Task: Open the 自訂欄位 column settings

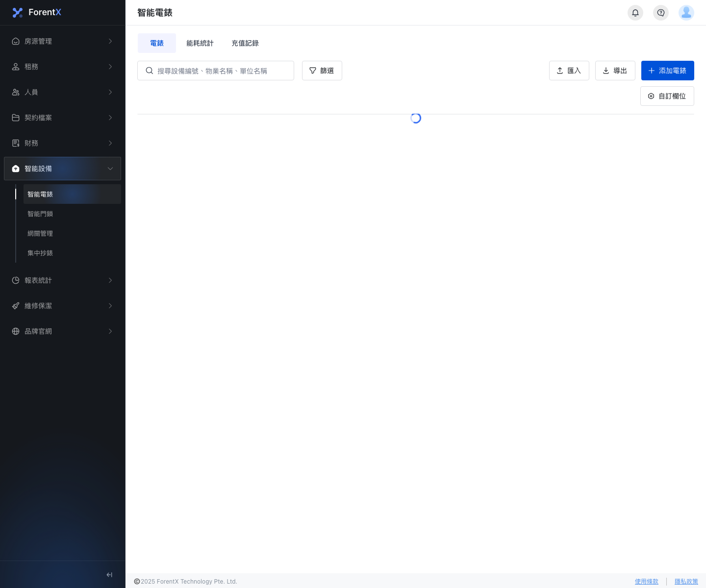Action: 667,96
